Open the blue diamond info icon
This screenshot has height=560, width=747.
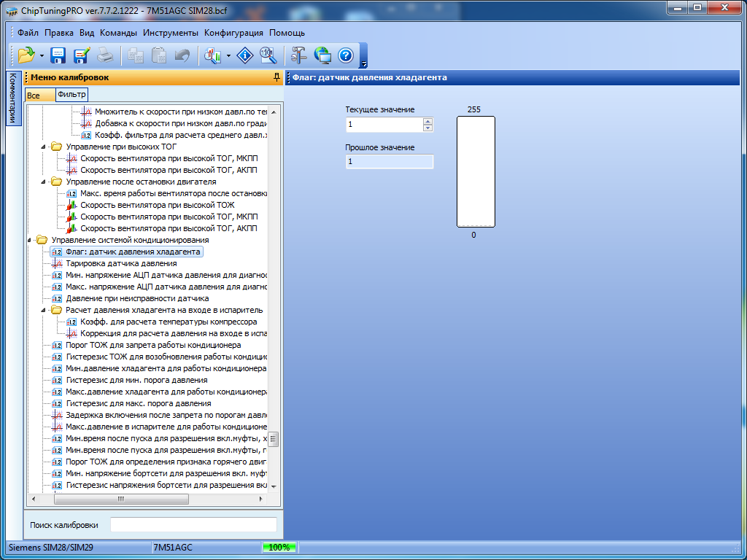(246, 55)
